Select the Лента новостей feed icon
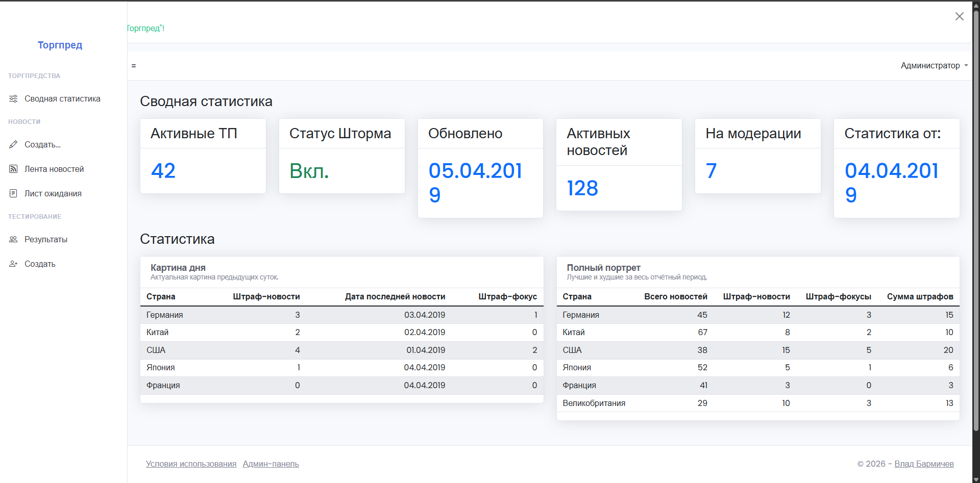 point(13,169)
